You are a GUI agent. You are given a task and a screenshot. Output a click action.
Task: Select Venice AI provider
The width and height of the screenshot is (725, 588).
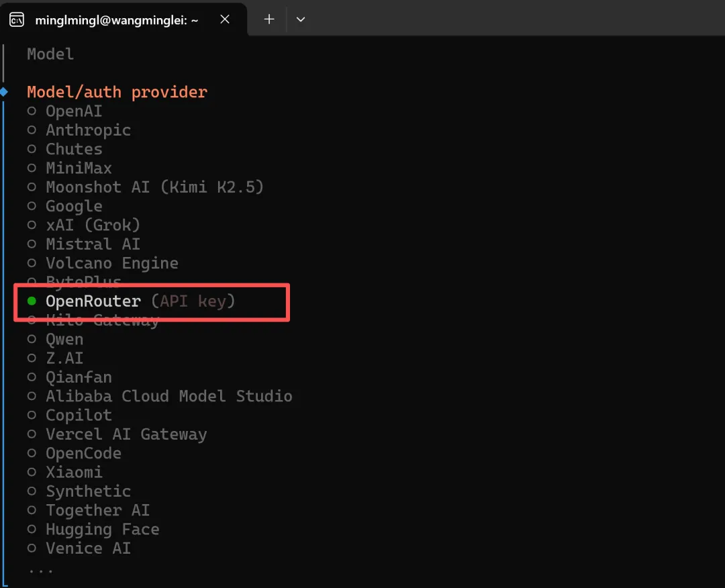coord(79,548)
